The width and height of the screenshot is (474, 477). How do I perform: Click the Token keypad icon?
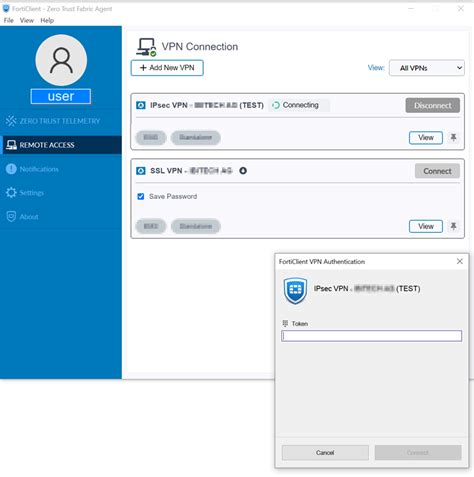tap(285, 323)
